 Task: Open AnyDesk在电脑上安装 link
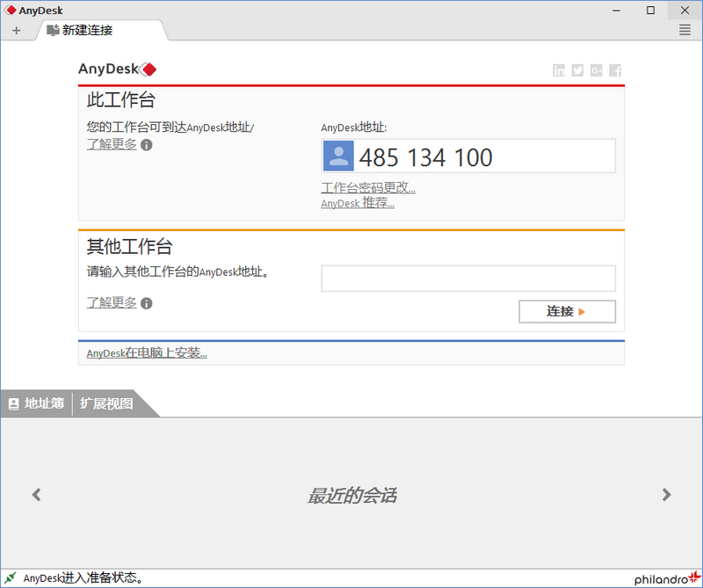point(147,353)
